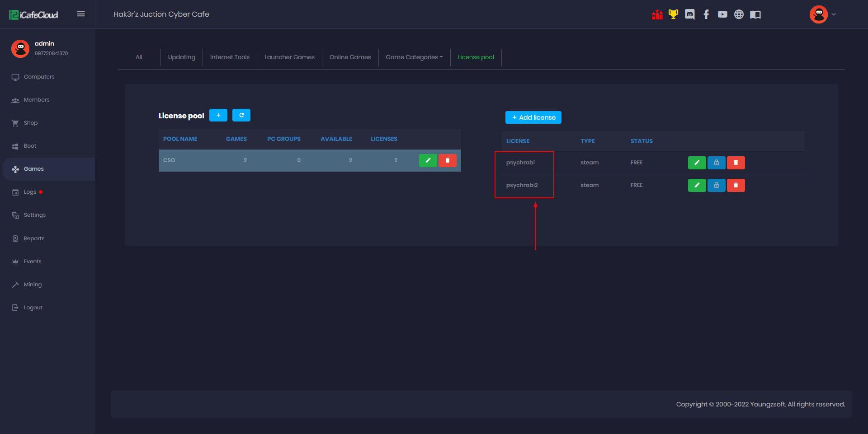The image size is (868, 434).
Task: Add a new license pool with plus button
Action: click(x=218, y=115)
